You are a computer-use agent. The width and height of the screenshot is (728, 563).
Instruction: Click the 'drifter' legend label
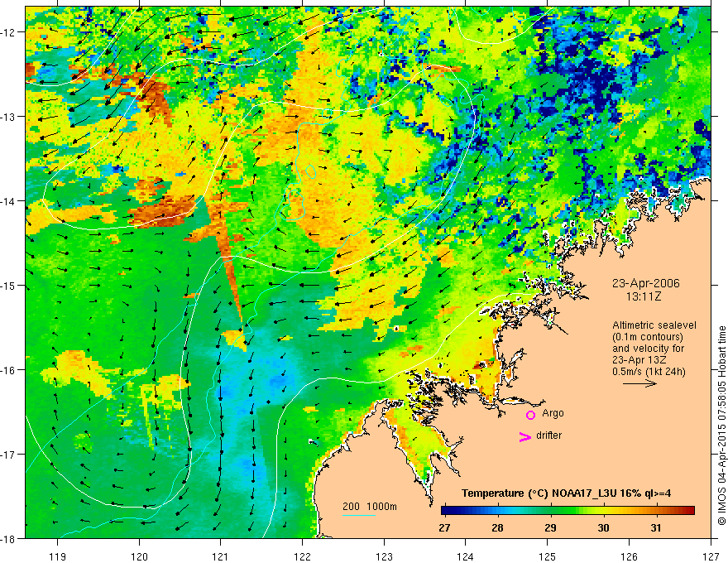[x=548, y=435]
